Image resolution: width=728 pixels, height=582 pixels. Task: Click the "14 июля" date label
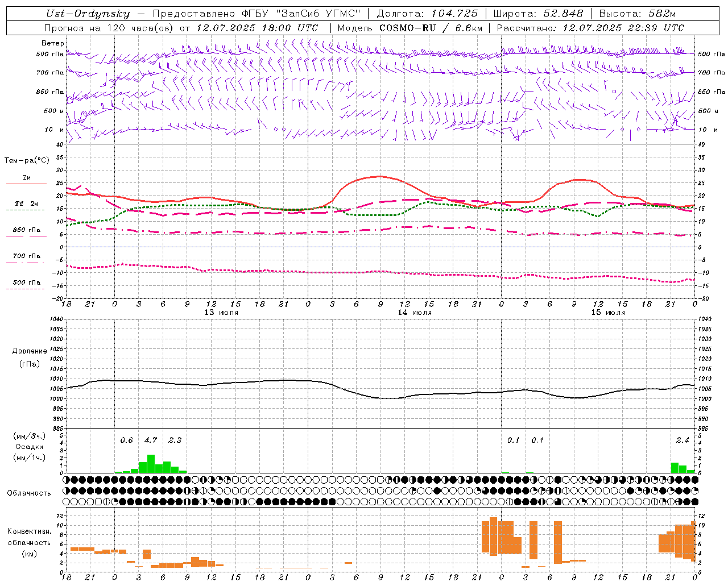pyautogui.click(x=415, y=312)
